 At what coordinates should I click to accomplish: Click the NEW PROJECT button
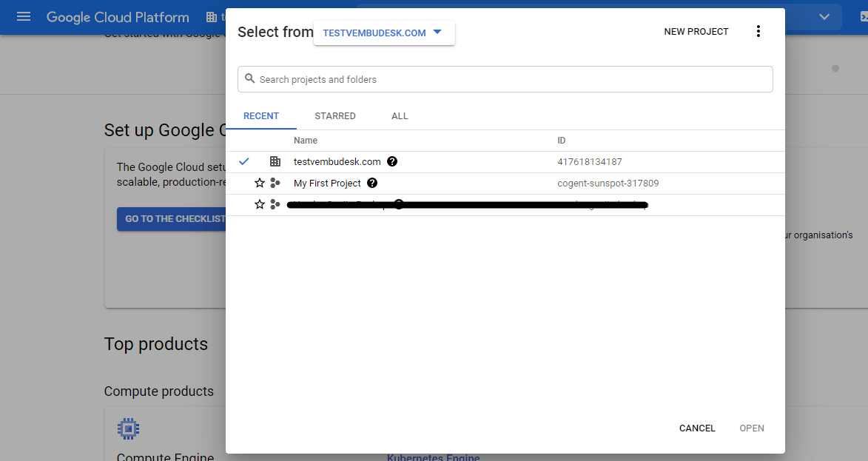point(696,32)
